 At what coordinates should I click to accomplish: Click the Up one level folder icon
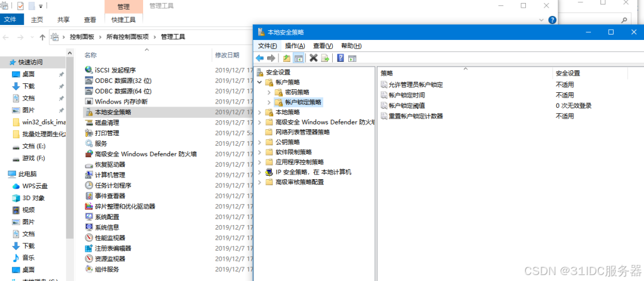point(287,58)
